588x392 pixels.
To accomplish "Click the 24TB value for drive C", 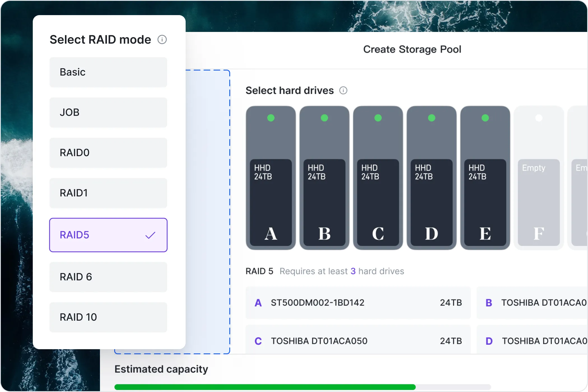I will pos(451,341).
